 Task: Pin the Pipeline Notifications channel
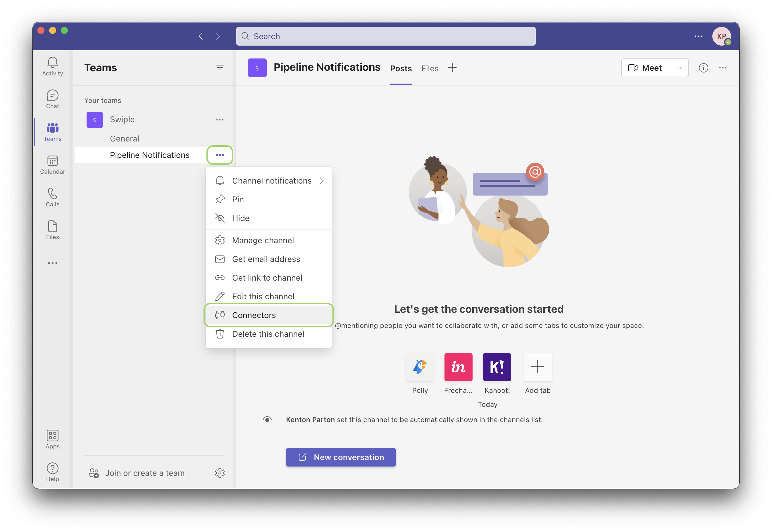pyautogui.click(x=238, y=199)
